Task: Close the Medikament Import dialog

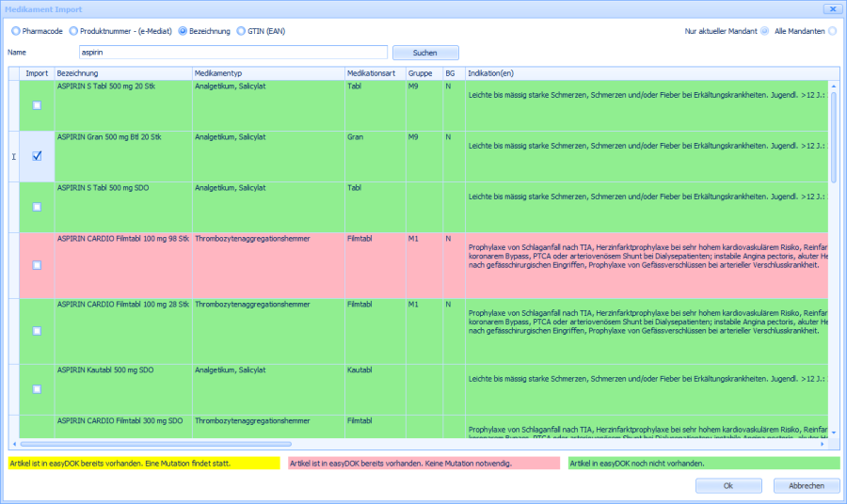Action: 831,8
